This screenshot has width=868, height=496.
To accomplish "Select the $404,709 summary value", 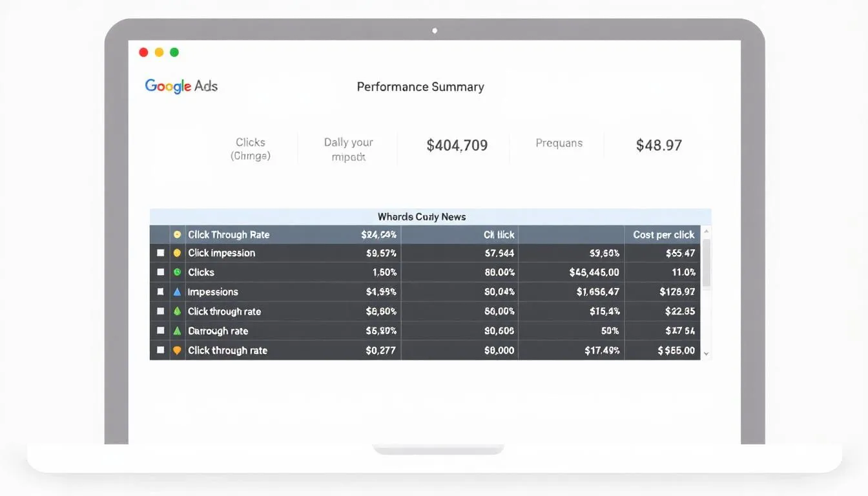I will click(457, 145).
